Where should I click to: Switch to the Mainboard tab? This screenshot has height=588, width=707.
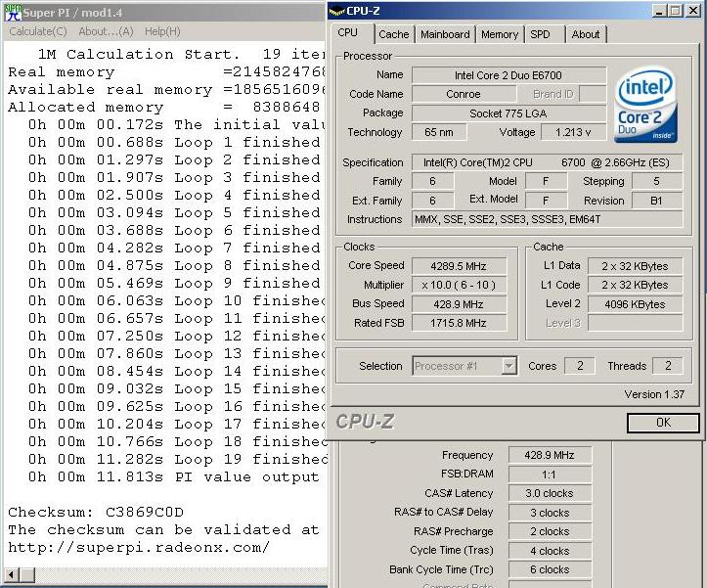pyautogui.click(x=445, y=34)
